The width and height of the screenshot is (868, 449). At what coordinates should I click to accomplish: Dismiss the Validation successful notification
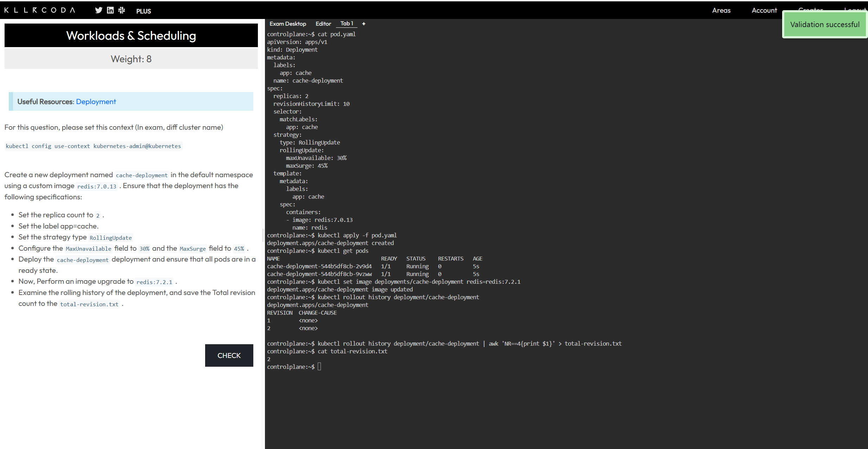click(x=824, y=25)
